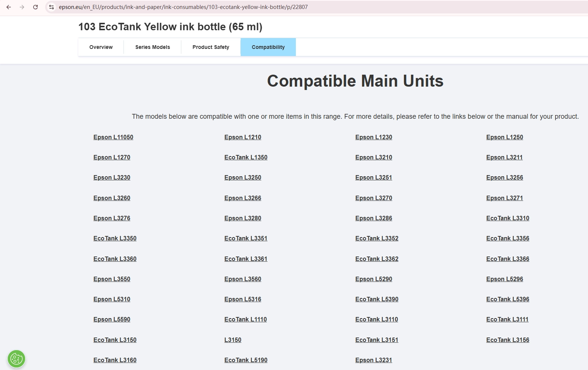This screenshot has width=588, height=370.
Task: Open cookie settings icon
Action: [x=16, y=359]
